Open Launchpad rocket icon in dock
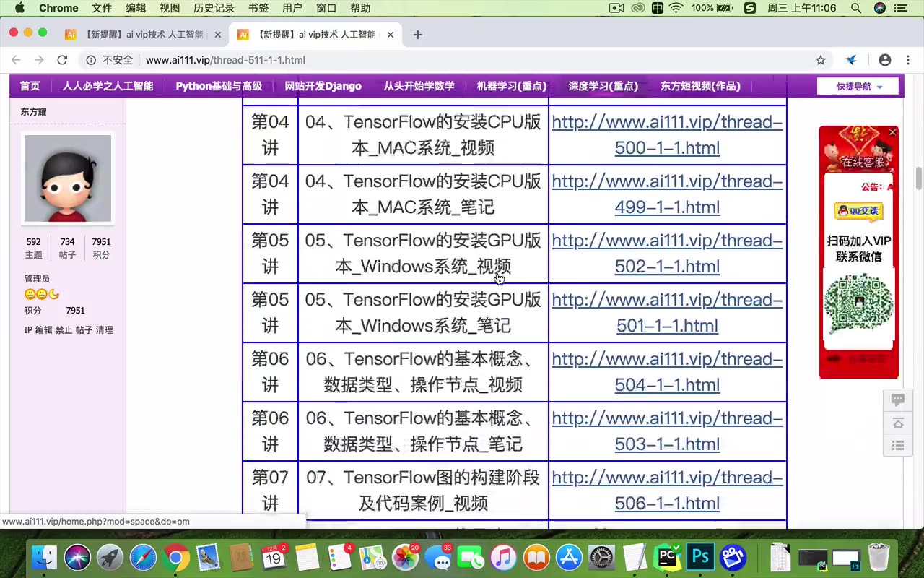This screenshot has height=578, width=924. pyautogui.click(x=110, y=558)
